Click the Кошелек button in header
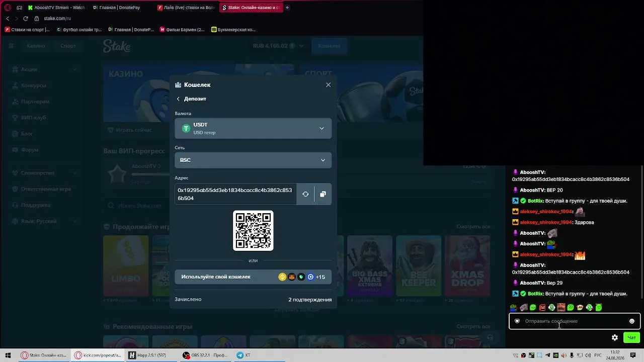This screenshot has height=362, width=644. click(x=330, y=46)
